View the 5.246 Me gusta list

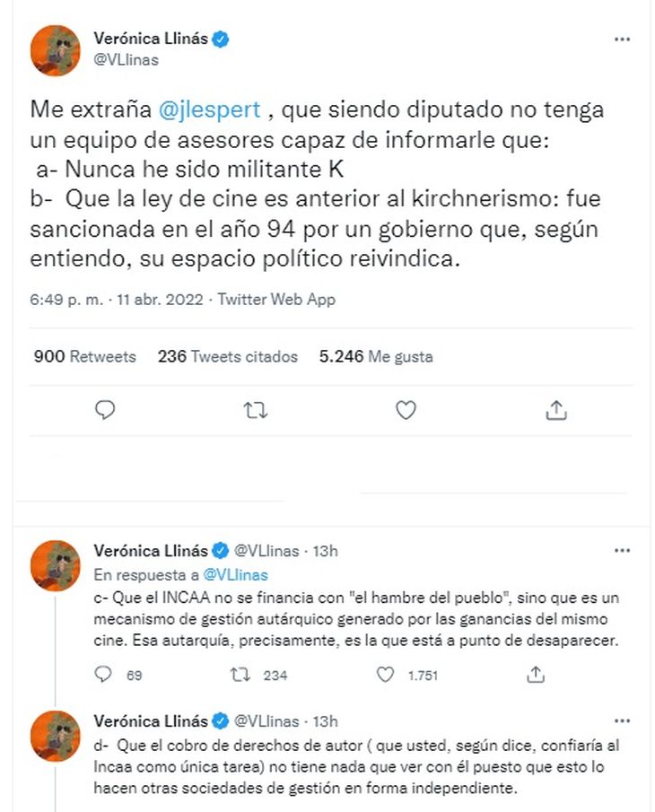pyautogui.click(x=376, y=356)
